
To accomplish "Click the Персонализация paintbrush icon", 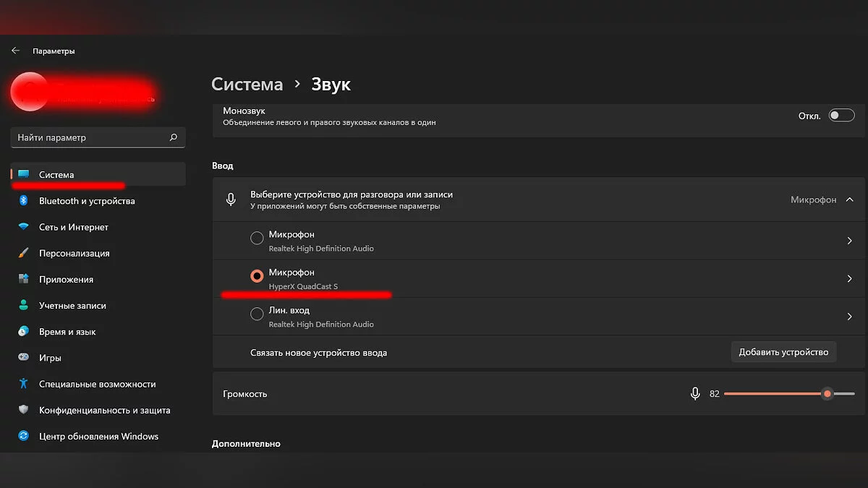I will tap(24, 253).
